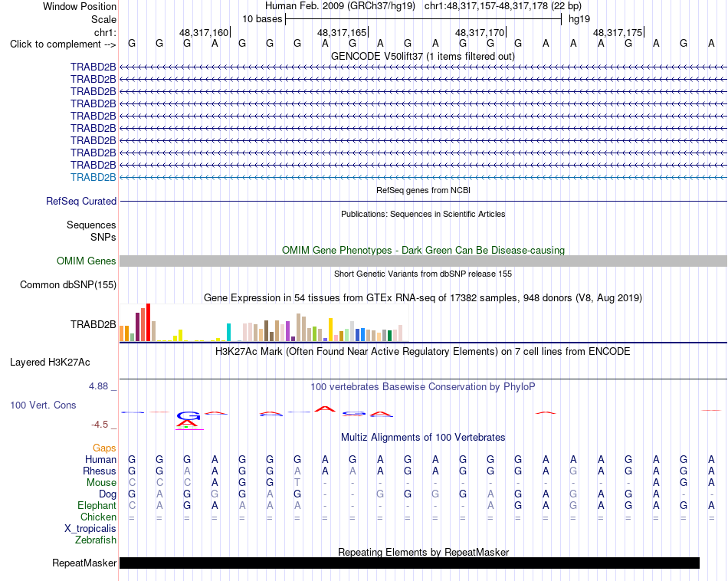728x581 pixels.
Task: Click the 100 Vert. Cons label
Action: 43,405
